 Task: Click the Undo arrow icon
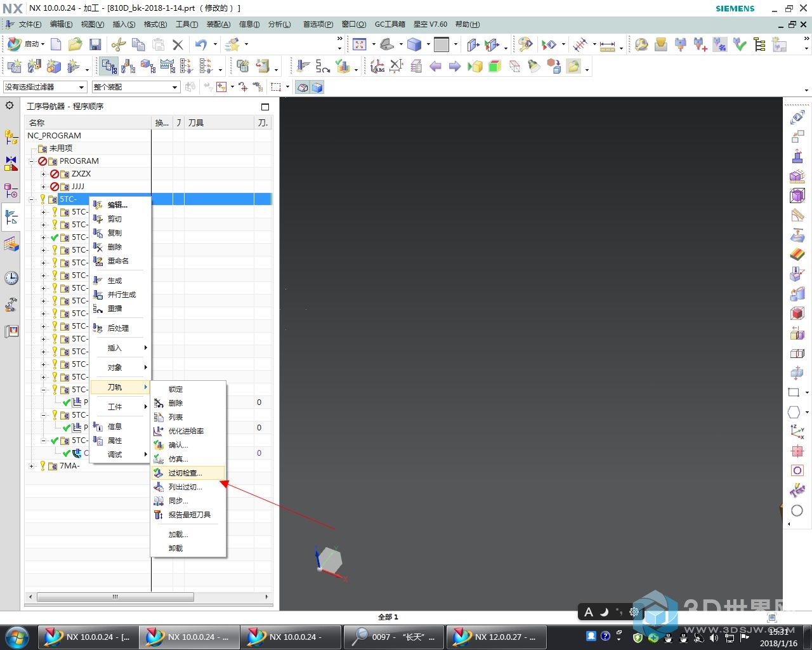tap(200, 44)
